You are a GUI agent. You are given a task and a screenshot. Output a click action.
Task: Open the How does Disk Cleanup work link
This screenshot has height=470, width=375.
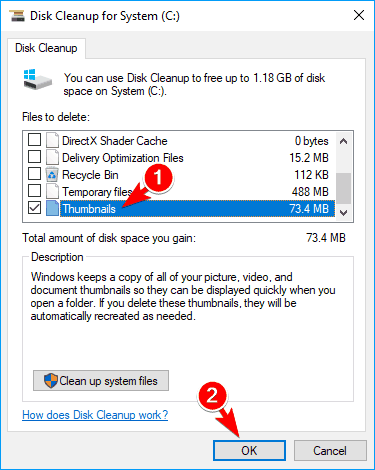click(x=95, y=415)
